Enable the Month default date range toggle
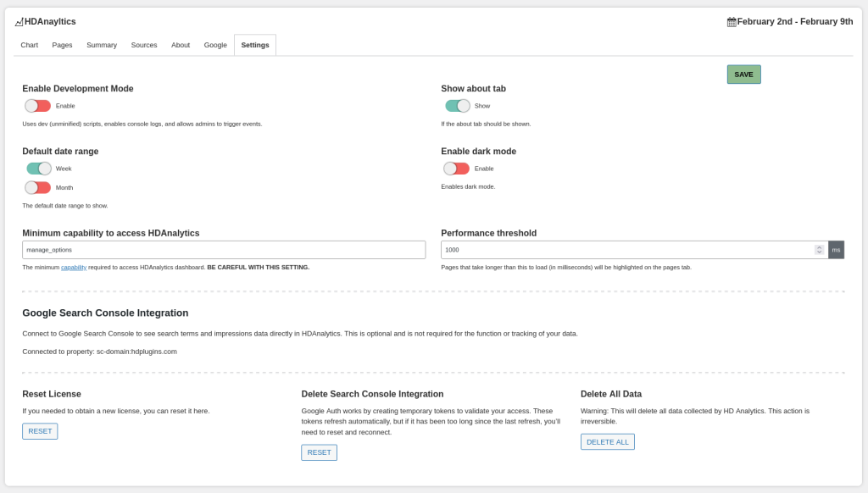This screenshot has height=493, width=868. (x=38, y=187)
